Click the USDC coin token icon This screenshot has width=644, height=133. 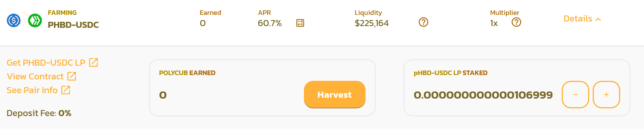[13, 20]
